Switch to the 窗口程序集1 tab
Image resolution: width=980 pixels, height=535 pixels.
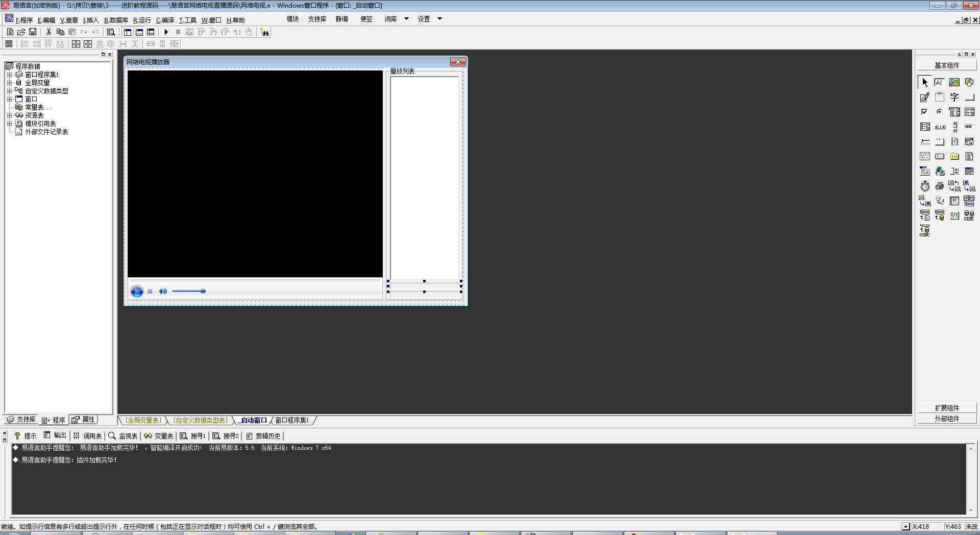292,421
